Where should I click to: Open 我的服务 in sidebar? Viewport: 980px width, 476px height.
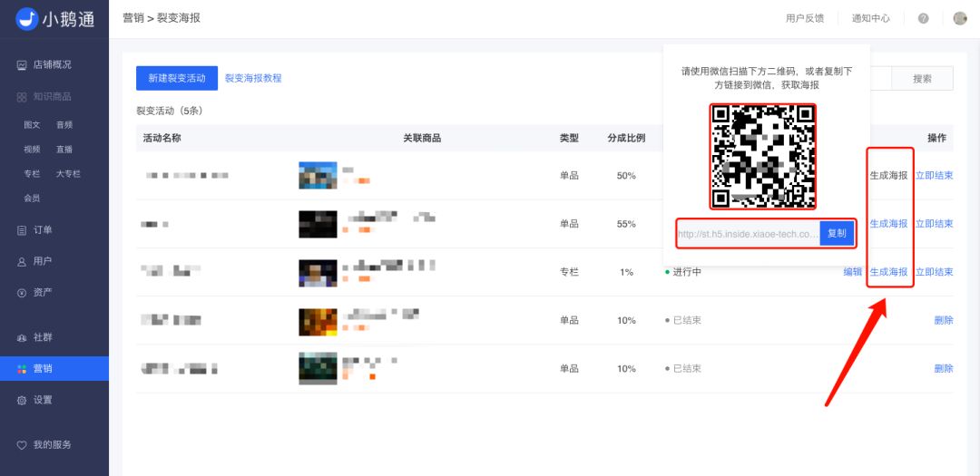(53, 445)
